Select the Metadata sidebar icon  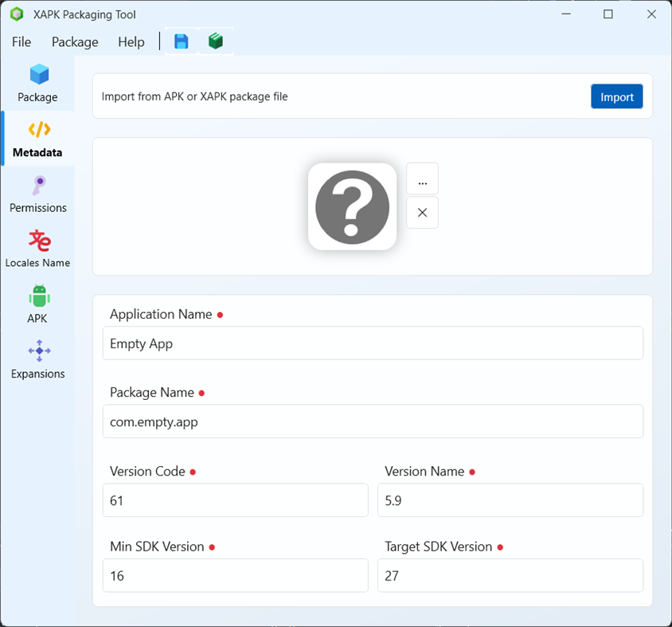click(x=37, y=138)
